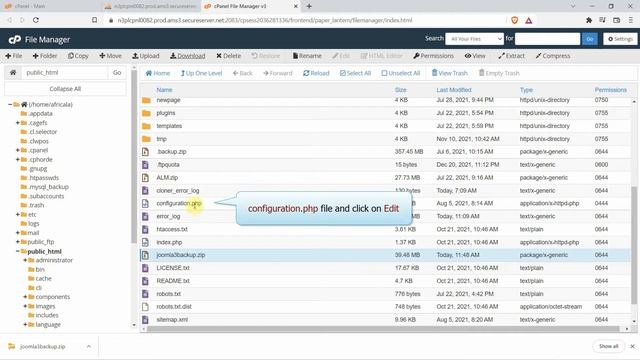Click Rename in the toolbar

point(307,56)
